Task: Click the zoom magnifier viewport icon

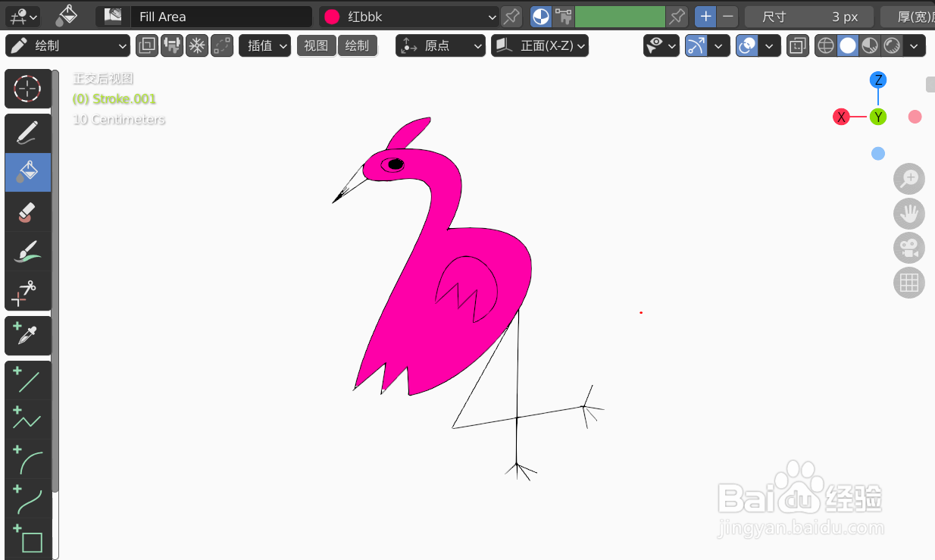Action: tap(908, 179)
